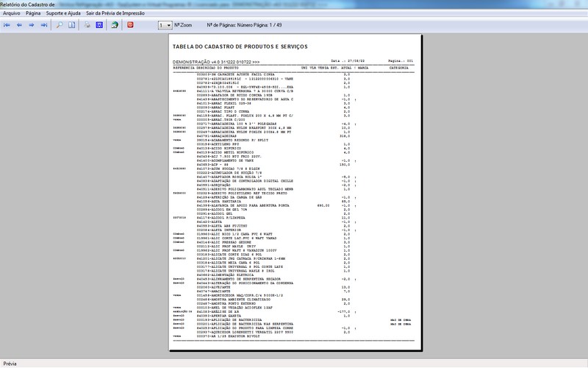
Task: Jump to the last page arrow
Action: click(x=44, y=25)
